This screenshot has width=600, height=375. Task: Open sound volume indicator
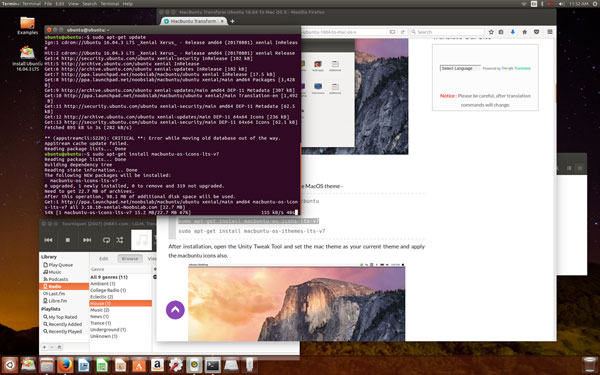[561, 3]
